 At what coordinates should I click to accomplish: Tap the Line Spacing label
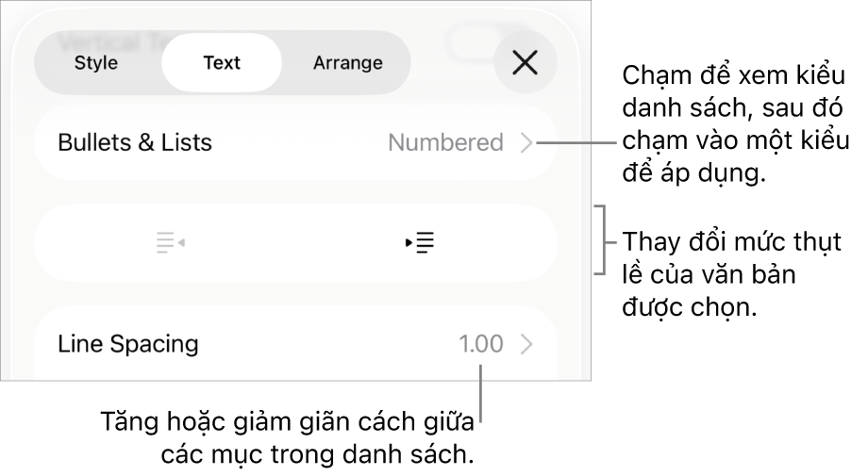[128, 344]
